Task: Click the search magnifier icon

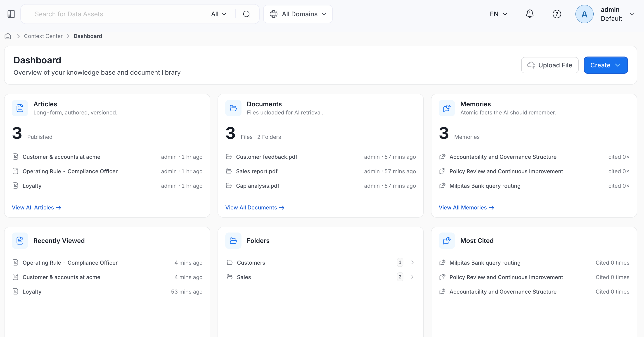Action: 246,14
